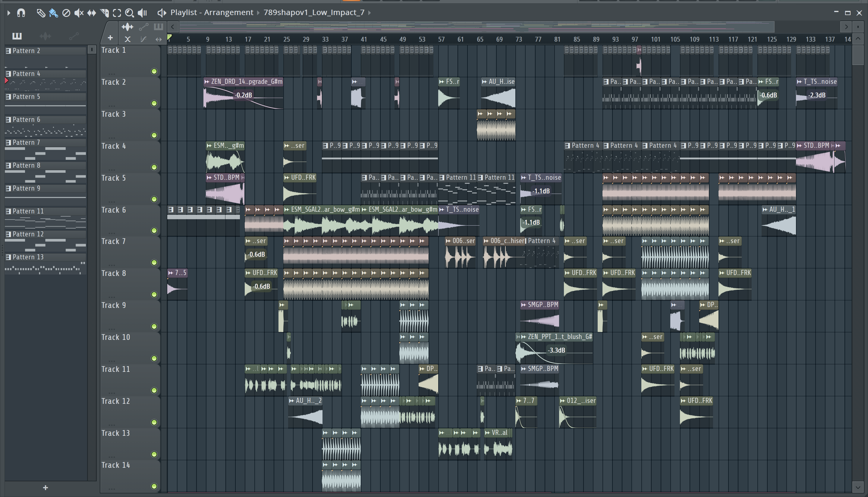
Task: Jump to bar 101 on the ruler
Action: coord(655,40)
